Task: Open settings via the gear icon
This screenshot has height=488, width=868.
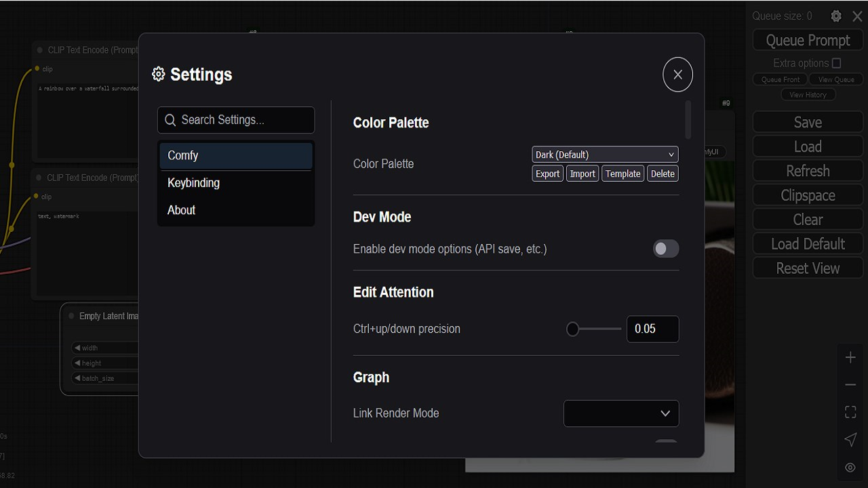Action: point(835,16)
